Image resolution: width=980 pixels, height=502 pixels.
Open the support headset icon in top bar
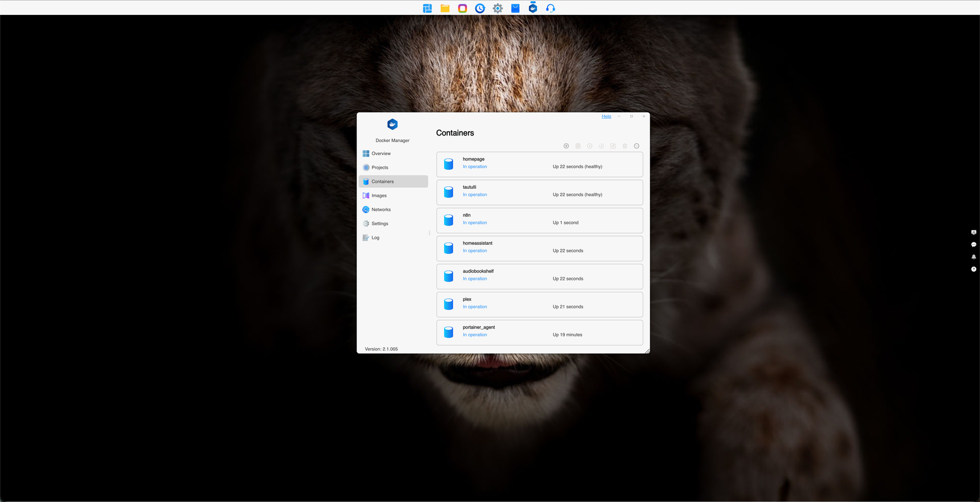pos(551,8)
